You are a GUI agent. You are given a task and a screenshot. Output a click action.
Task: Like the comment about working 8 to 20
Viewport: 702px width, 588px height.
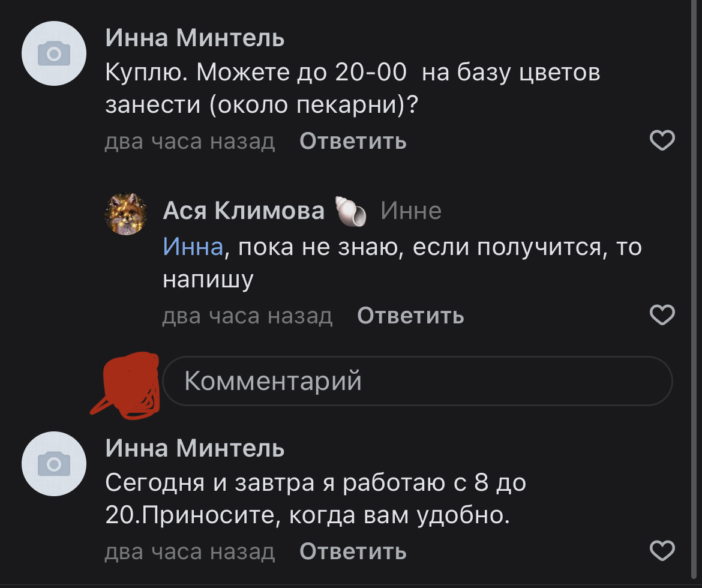tap(662, 551)
